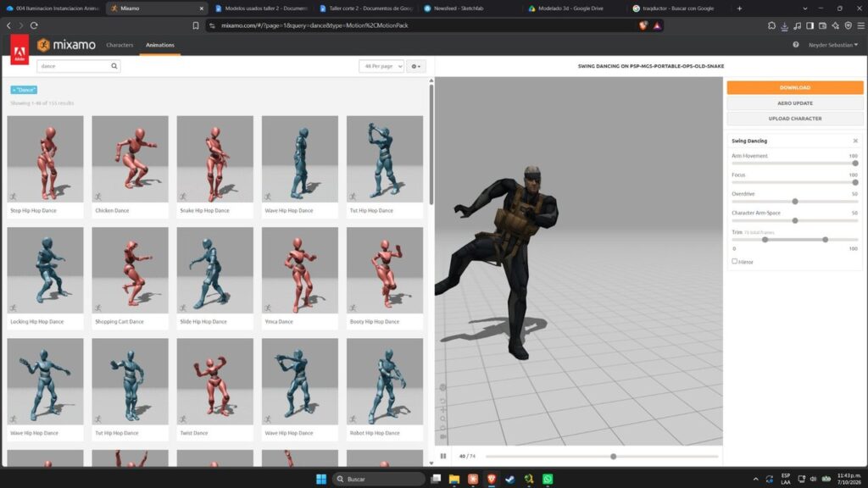
Task: Switch to the Modelos usados taller 2 tab
Action: coord(260,8)
